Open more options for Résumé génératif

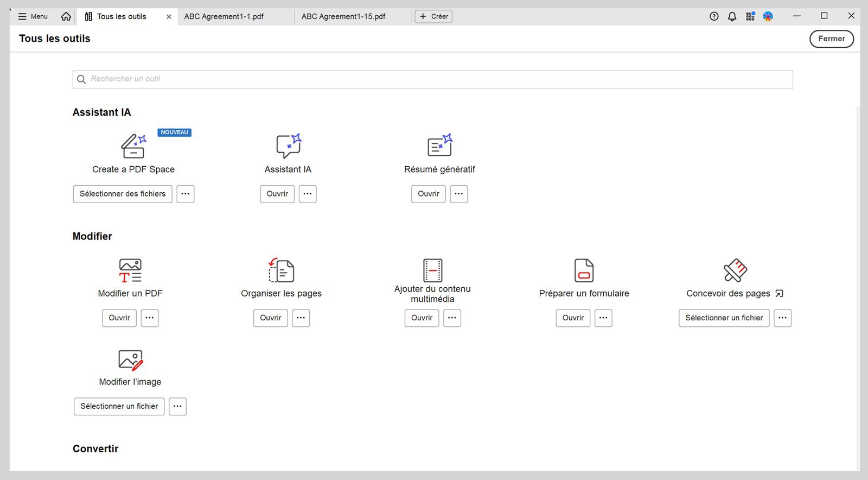point(459,194)
